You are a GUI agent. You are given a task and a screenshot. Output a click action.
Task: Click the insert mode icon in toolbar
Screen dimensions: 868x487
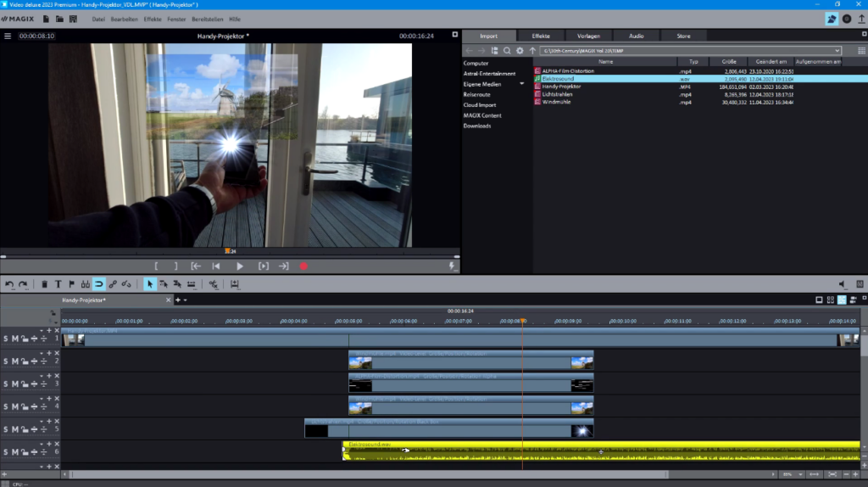pos(235,284)
